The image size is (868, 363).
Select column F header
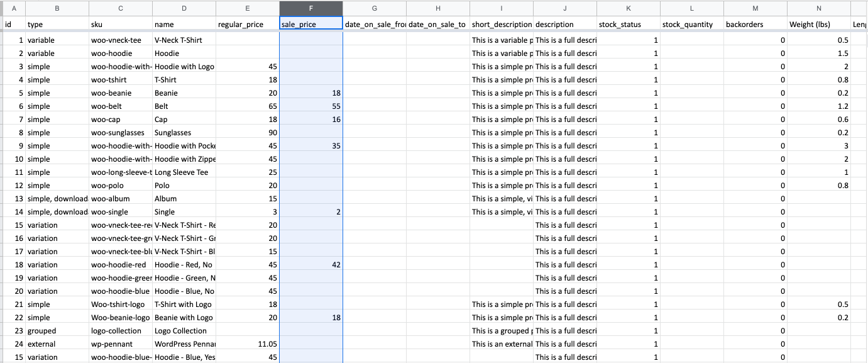311,8
